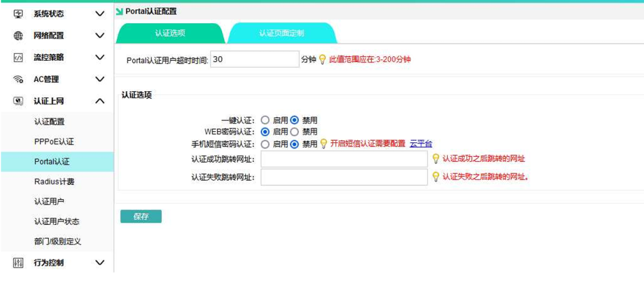
Task: Click lightbulb next to 认证失败之后跳转的网址
Action: pyautogui.click(x=436, y=177)
